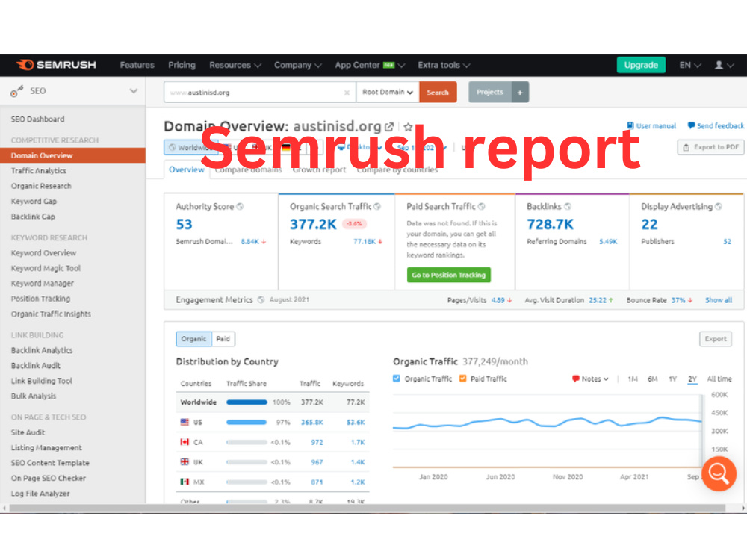Open the User manual
The width and height of the screenshot is (747, 560).
[654, 125]
